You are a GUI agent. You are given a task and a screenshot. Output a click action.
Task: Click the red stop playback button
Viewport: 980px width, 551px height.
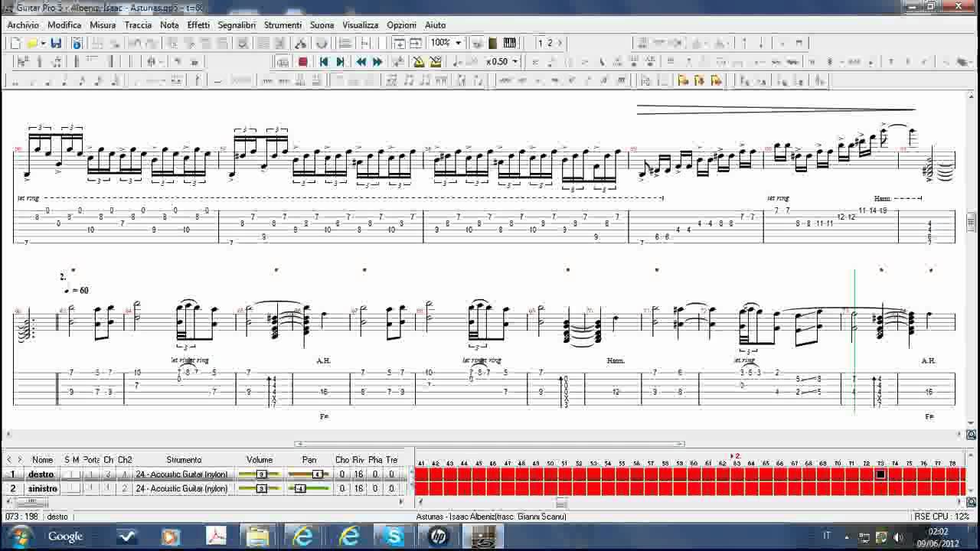click(x=303, y=62)
